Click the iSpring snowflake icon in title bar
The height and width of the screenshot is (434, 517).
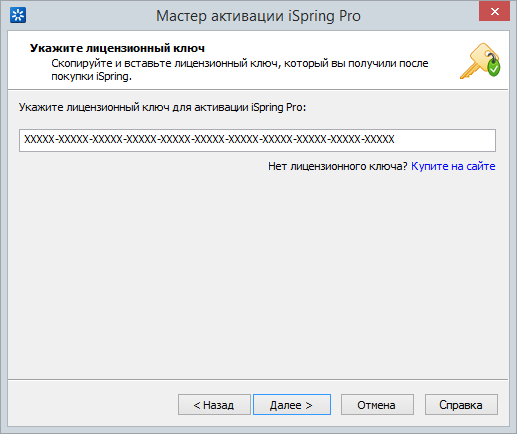tap(18, 16)
